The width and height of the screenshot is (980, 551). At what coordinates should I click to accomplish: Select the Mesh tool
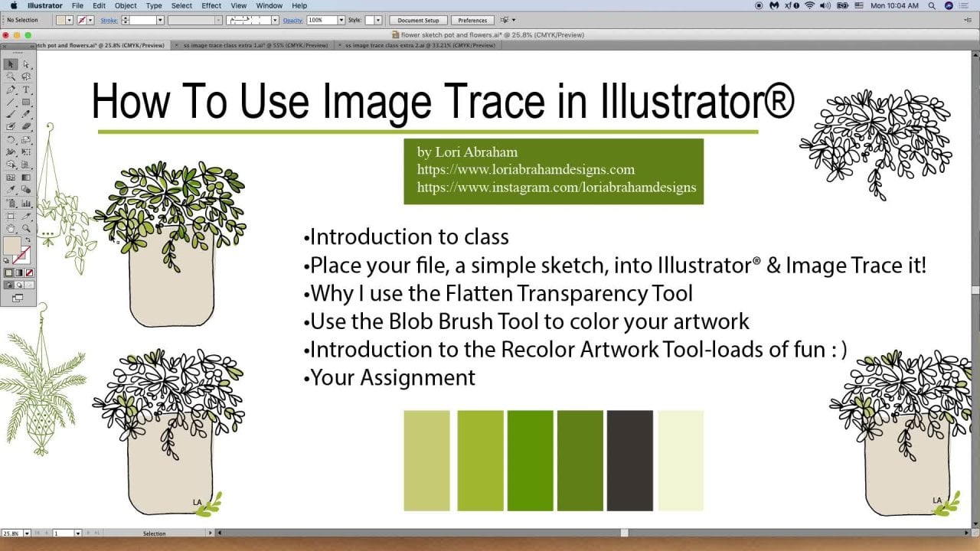coord(11,178)
